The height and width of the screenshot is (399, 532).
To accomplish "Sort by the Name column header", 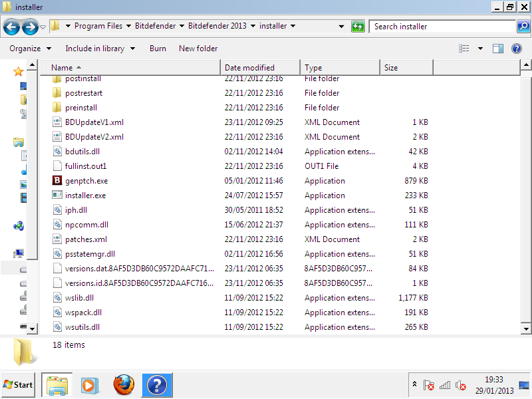I will coord(130,68).
